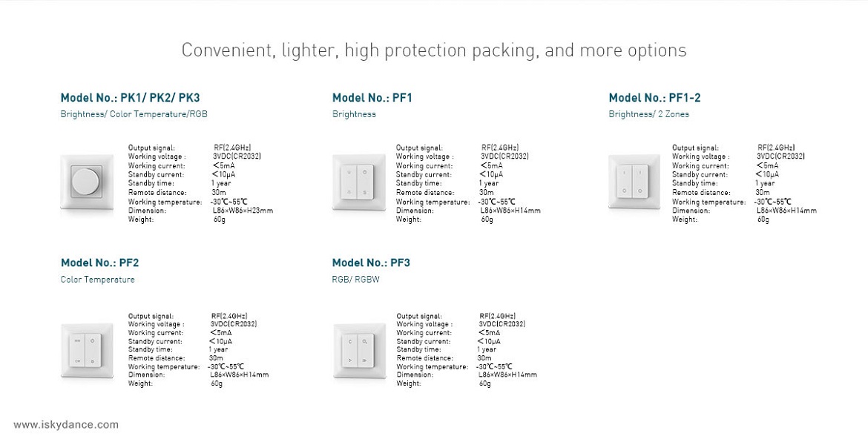Click 'Brightness/ Color Temperature/RGB' subtitle text
868x442 pixels.
[134, 114]
